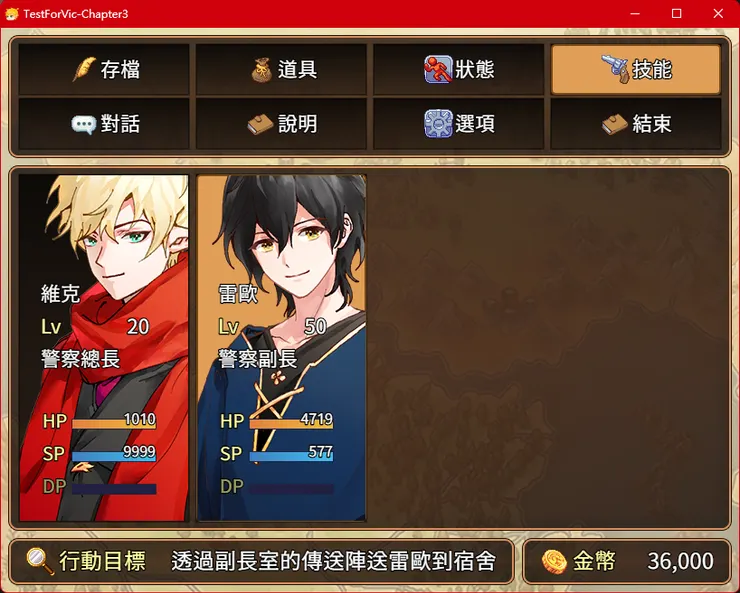This screenshot has width=740, height=593.
Task: Click 維克's orange HP gauge bar
Action: point(114,424)
